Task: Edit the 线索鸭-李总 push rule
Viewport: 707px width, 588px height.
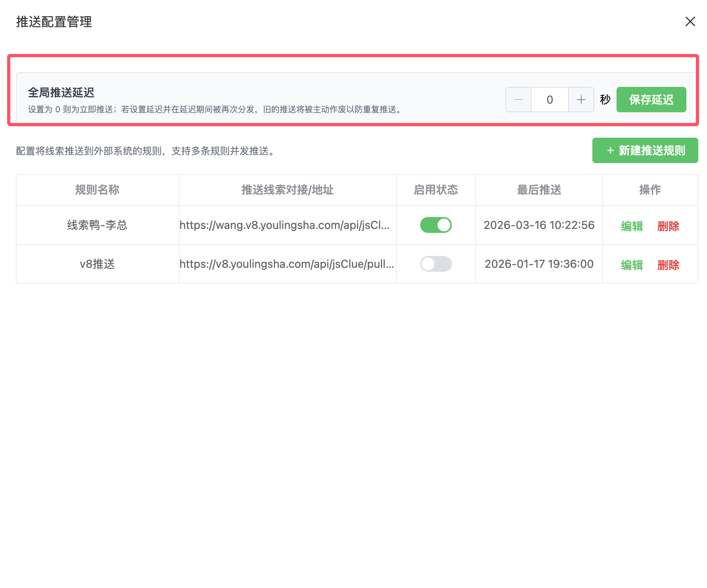Action: pyautogui.click(x=632, y=226)
